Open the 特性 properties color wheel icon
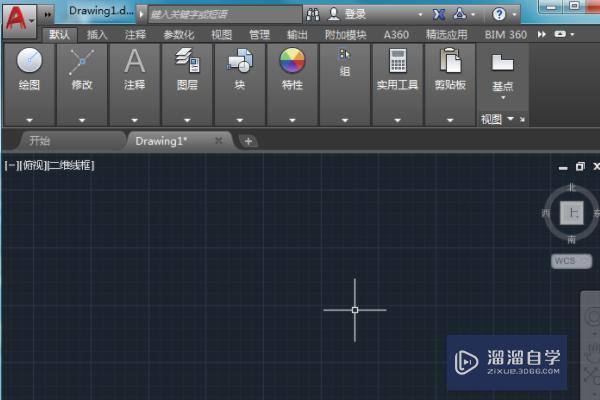The height and width of the screenshot is (400, 600). (x=292, y=60)
